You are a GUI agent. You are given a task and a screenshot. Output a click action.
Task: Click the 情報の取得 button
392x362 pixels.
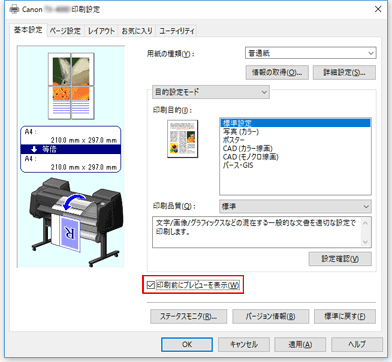click(277, 72)
